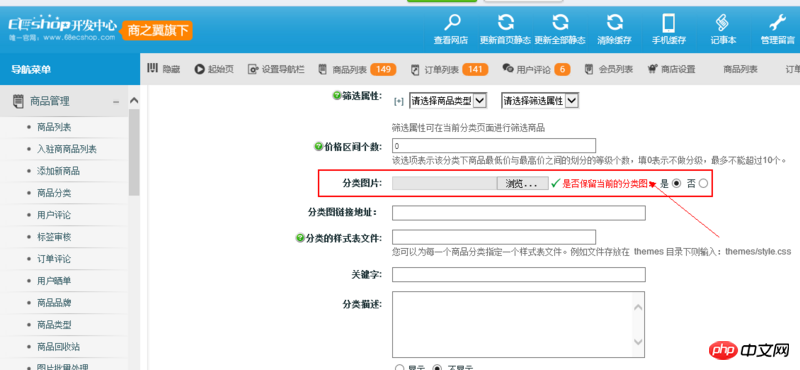The height and width of the screenshot is (370, 800).
Task: Open the 管理留言 wrench icon
Action: tap(777, 23)
